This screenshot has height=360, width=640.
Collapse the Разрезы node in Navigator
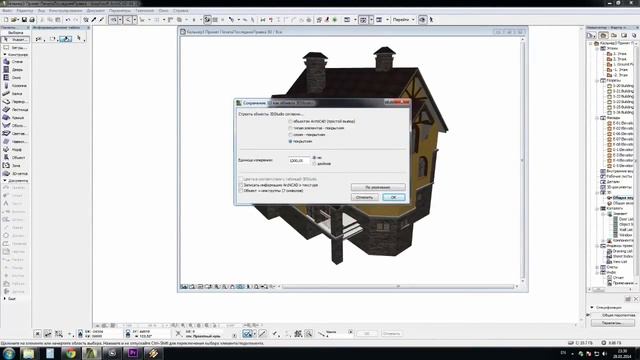(x=597, y=81)
